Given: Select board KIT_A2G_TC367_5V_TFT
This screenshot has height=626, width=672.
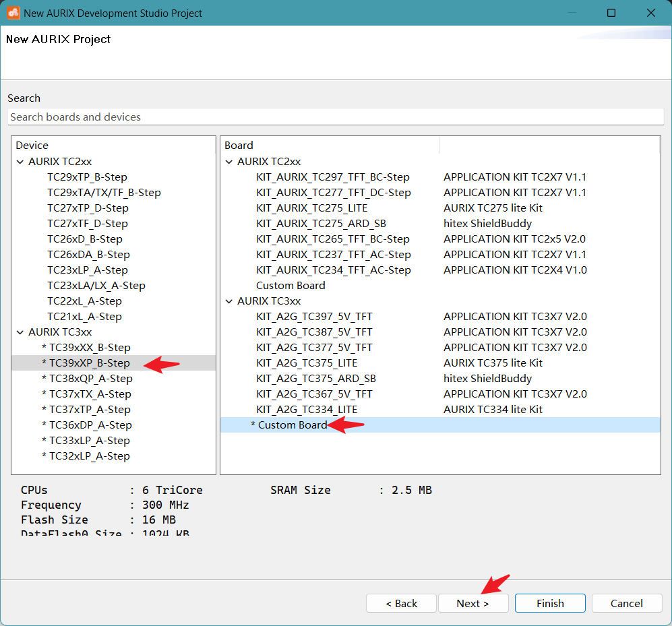Looking at the screenshot, I should (314, 394).
